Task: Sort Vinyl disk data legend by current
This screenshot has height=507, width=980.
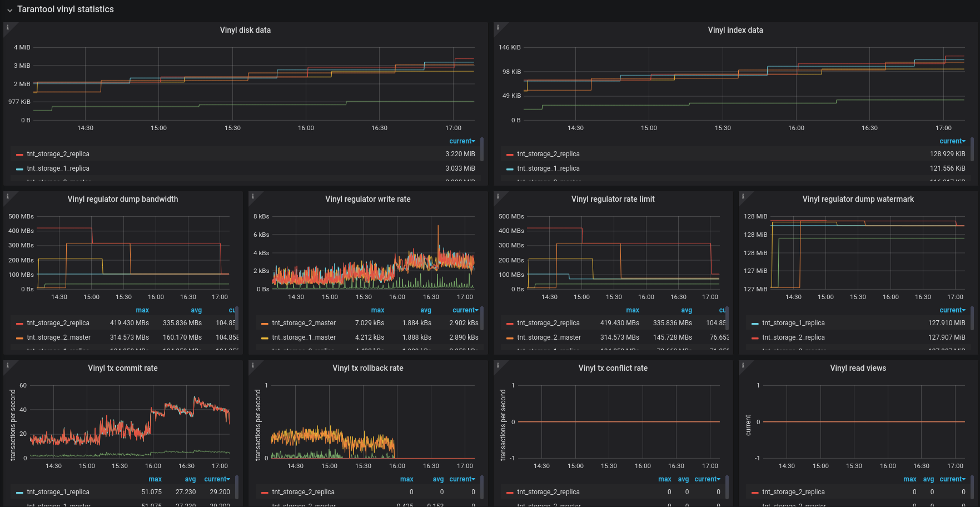Action: pyautogui.click(x=462, y=141)
